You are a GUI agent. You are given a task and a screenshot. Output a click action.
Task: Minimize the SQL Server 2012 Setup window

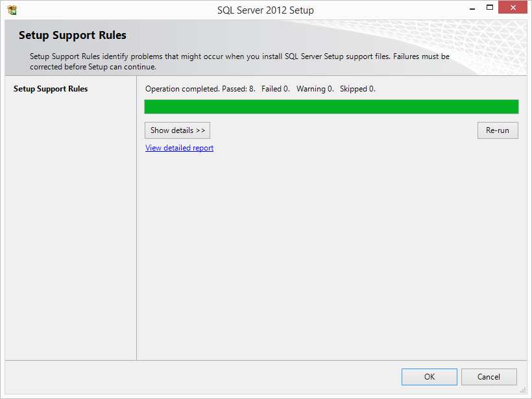point(472,8)
